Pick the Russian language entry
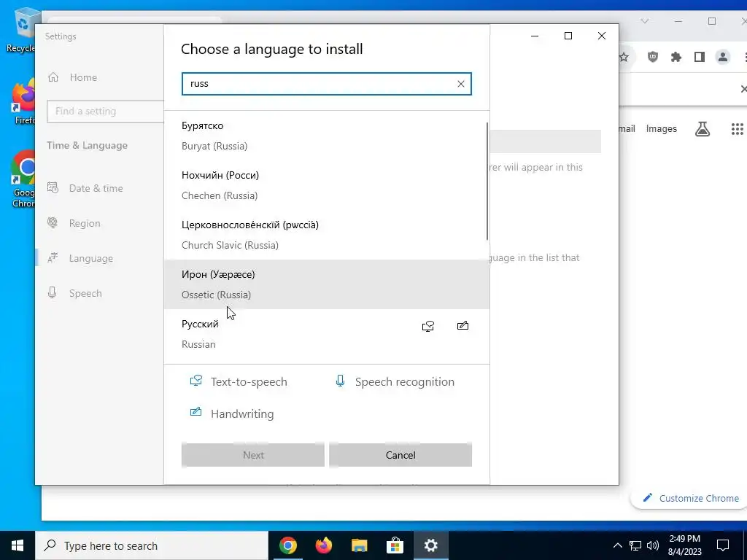 coord(326,334)
